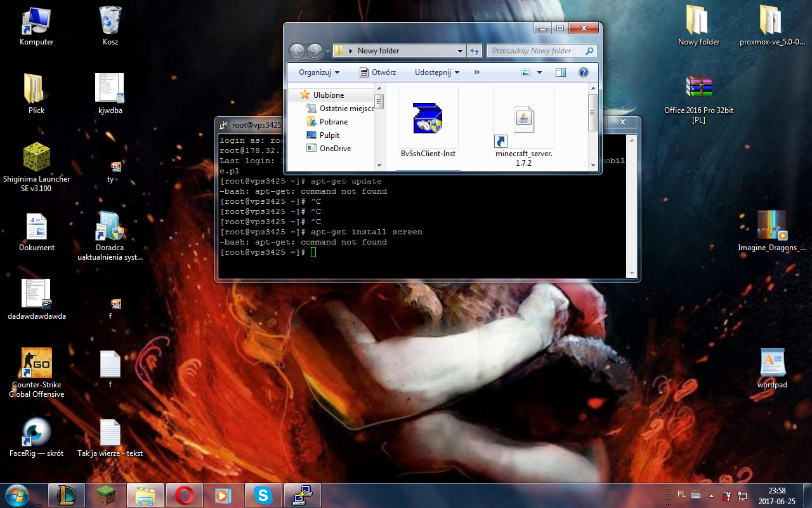Image resolution: width=812 pixels, height=508 pixels.
Task: Open the change view options dropdown arrow
Action: point(539,72)
